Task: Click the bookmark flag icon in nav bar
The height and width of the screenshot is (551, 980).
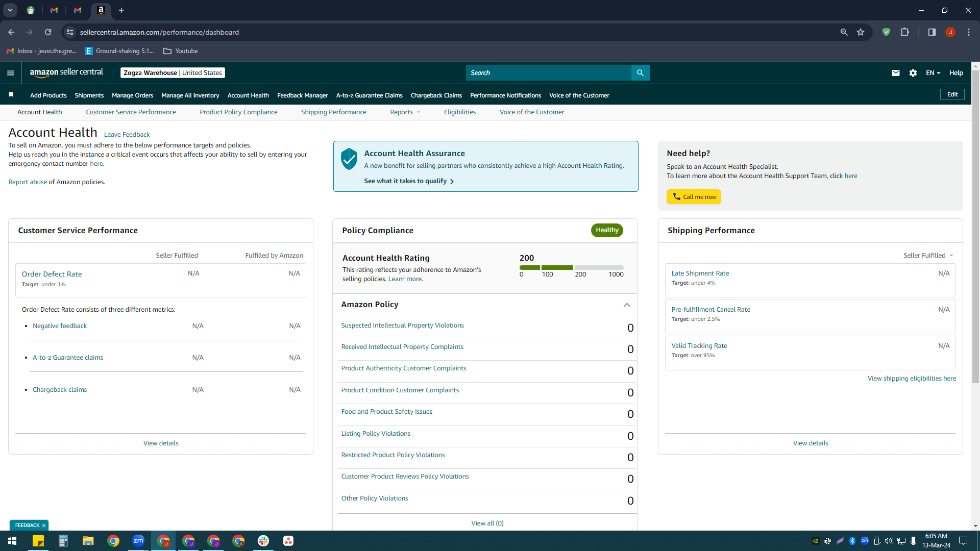Action: coord(11,95)
